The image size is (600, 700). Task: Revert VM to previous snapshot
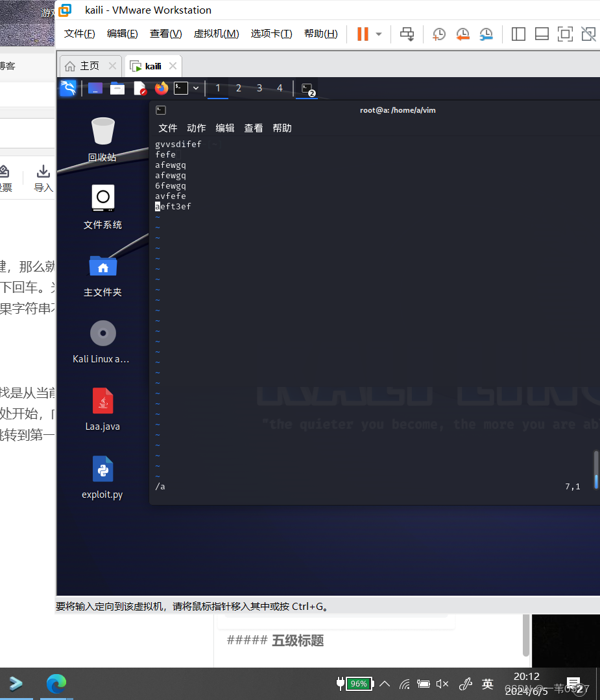(462, 34)
